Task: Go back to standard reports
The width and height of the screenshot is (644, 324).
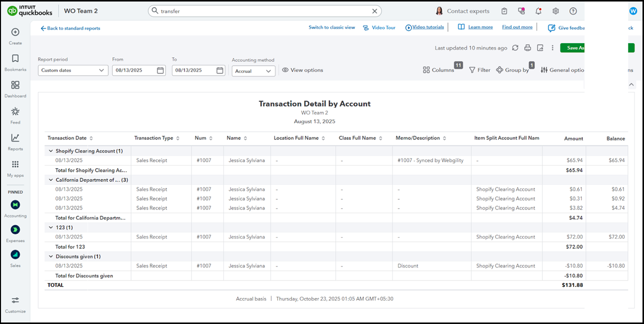Action: pos(70,29)
